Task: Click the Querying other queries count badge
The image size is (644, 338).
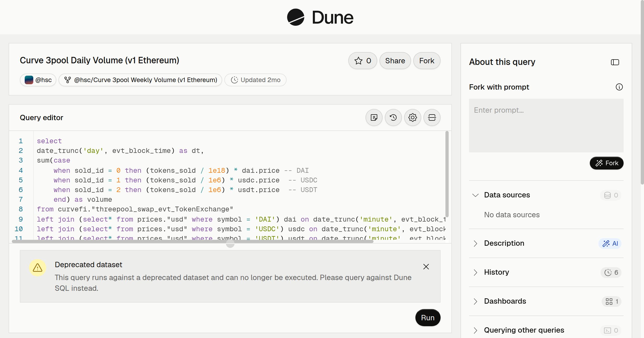Action: click(x=611, y=330)
